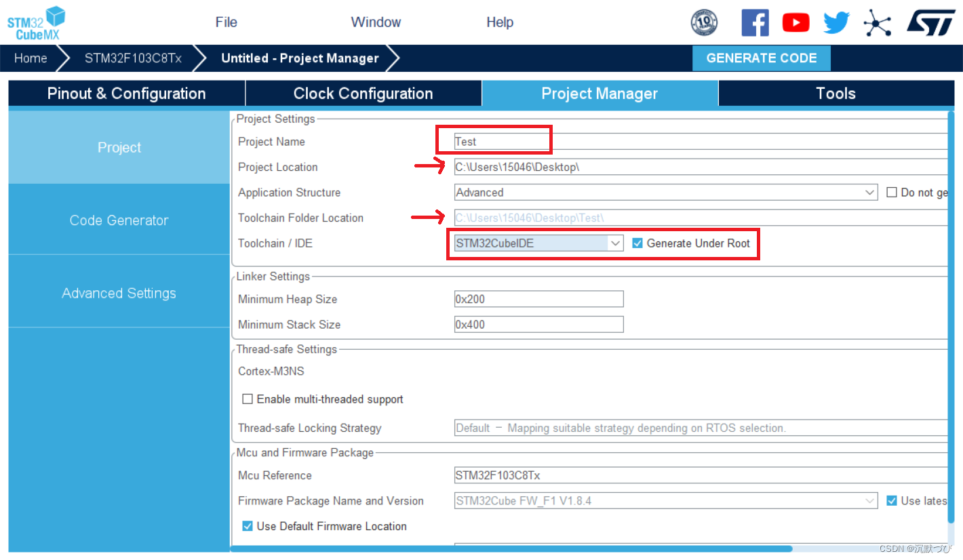This screenshot has width=963, height=560.
Task: Click the Project Name field
Action: pyautogui.click(x=700, y=142)
